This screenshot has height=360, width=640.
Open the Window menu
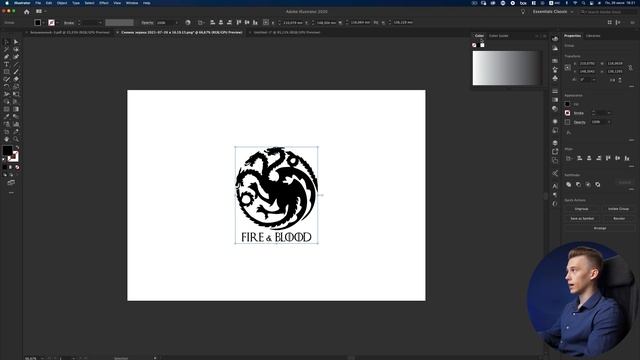coord(132,3)
